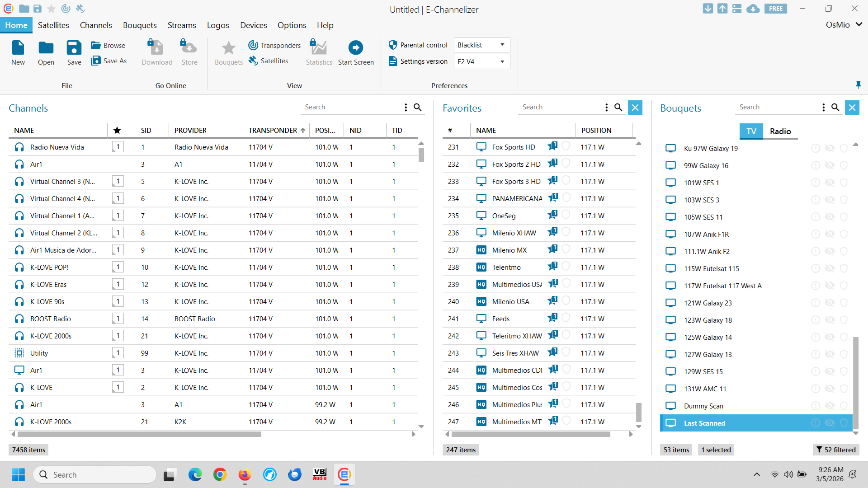The height and width of the screenshot is (488, 868).
Task: Create a new settings file with New
Action: (18, 53)
